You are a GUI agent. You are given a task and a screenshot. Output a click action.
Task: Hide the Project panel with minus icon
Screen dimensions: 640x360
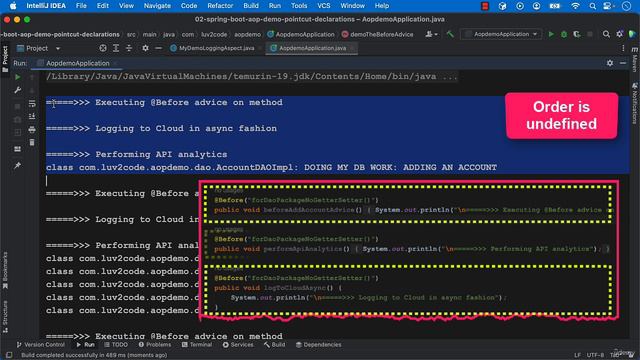pyautogui.click(x=158, y=48)
